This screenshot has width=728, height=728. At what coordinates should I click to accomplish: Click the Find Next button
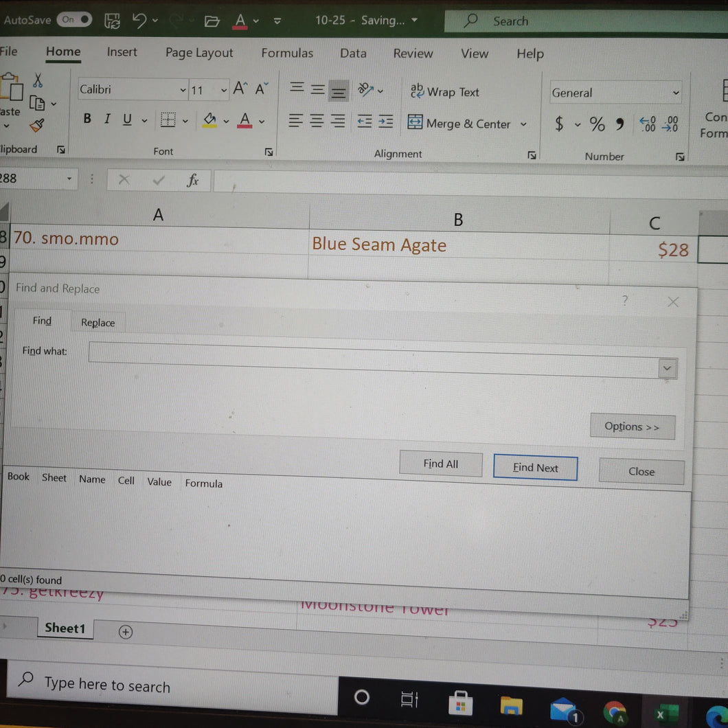pyautogui.click(x=535, y=468)
